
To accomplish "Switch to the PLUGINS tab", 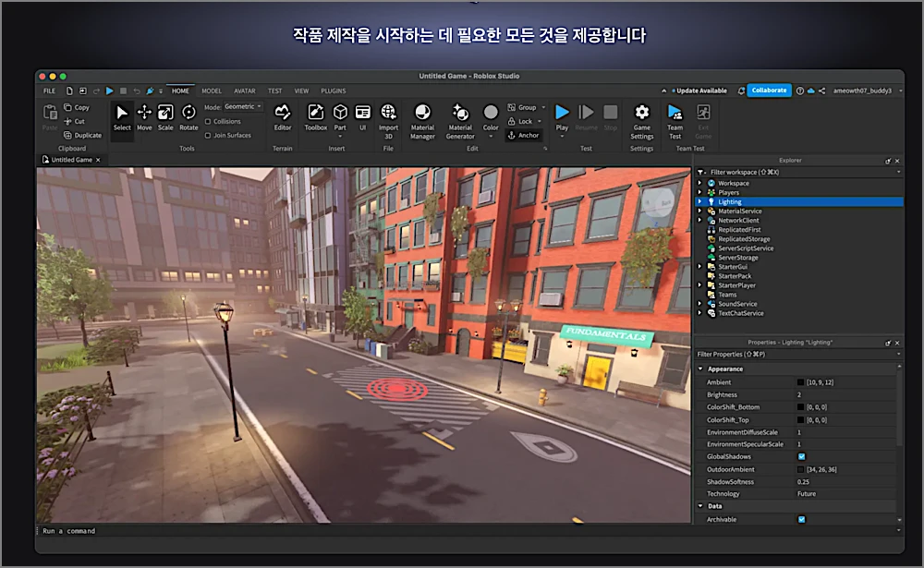I will [334, 91].
